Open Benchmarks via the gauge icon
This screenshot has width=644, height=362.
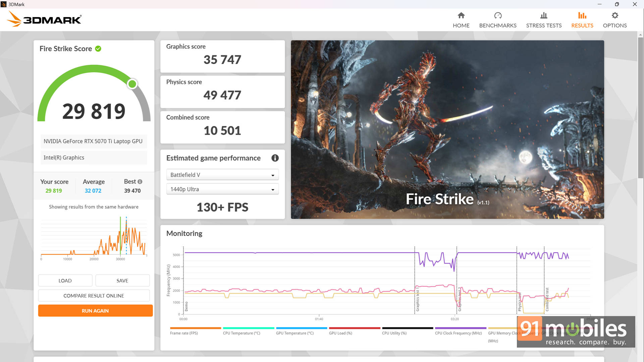click(x=498, y=15)
